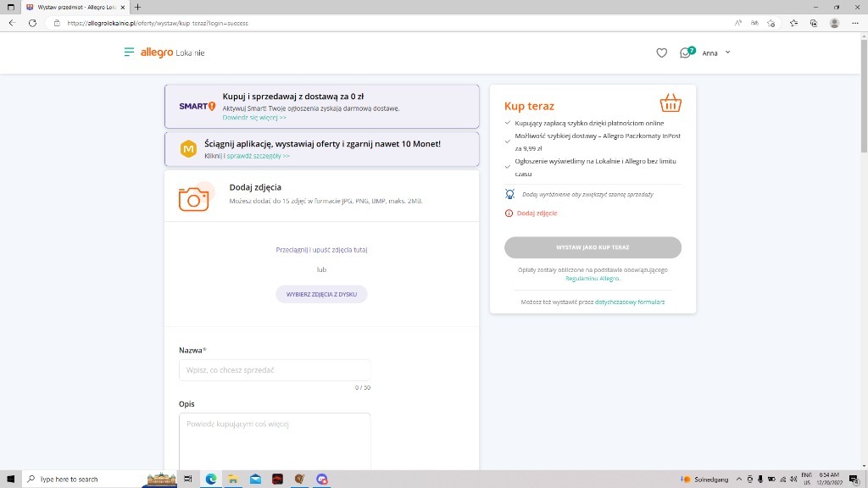This screenshot has height=488, width=868.
Task: Expand the Anna account dropdown
Action: (716, 53)
